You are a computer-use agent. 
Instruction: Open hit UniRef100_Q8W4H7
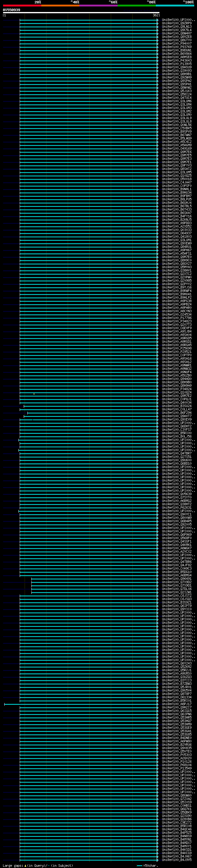[176, 33]
